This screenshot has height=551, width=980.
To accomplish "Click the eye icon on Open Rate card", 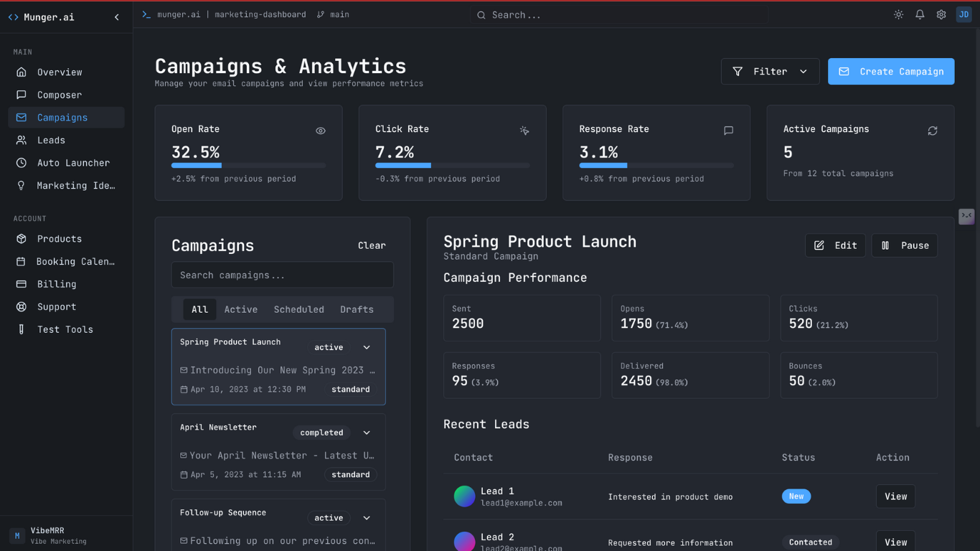I will [x=321, y=131].
